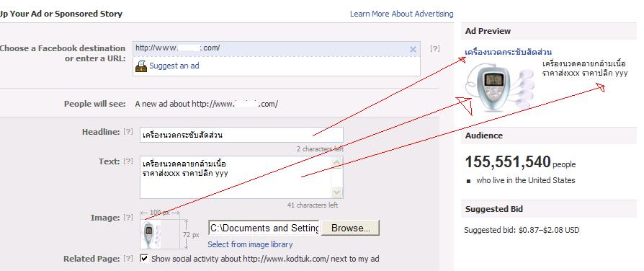Toggle the Show social activity checkbox
The width and height of the screenshot is (644, 271).
[144, 258]
